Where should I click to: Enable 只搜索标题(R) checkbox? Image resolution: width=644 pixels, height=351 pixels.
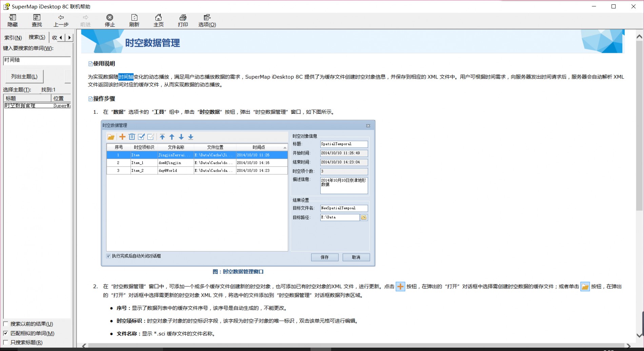point(6,343)
